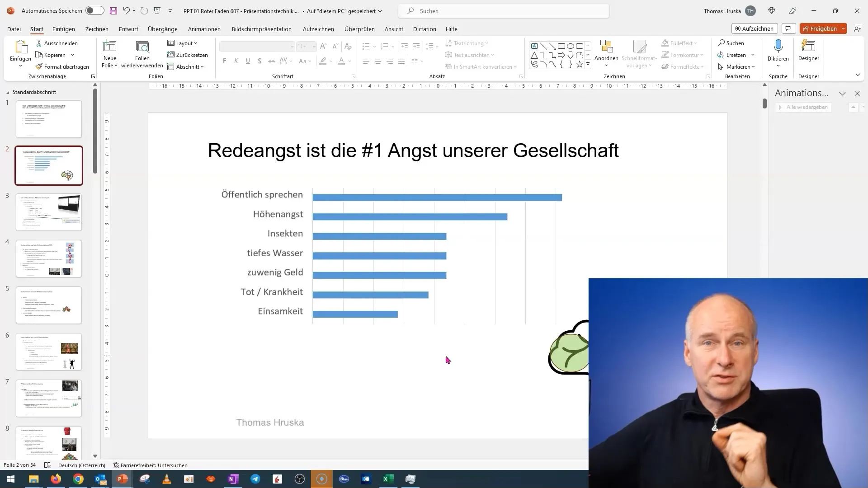This screenshot has width=868, height=488.
Task: Click the Redo/repeat icon
Action: (x=144, y=11)
